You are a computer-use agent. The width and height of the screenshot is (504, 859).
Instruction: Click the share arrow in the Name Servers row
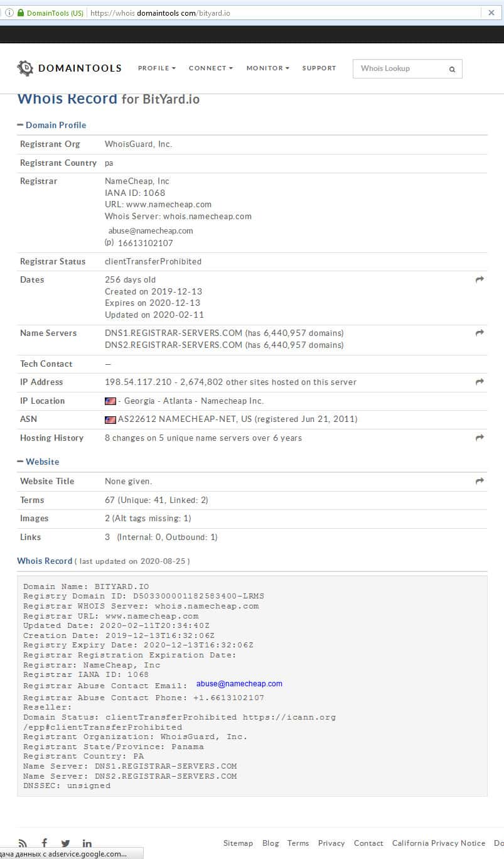click(x=480, y=333)
